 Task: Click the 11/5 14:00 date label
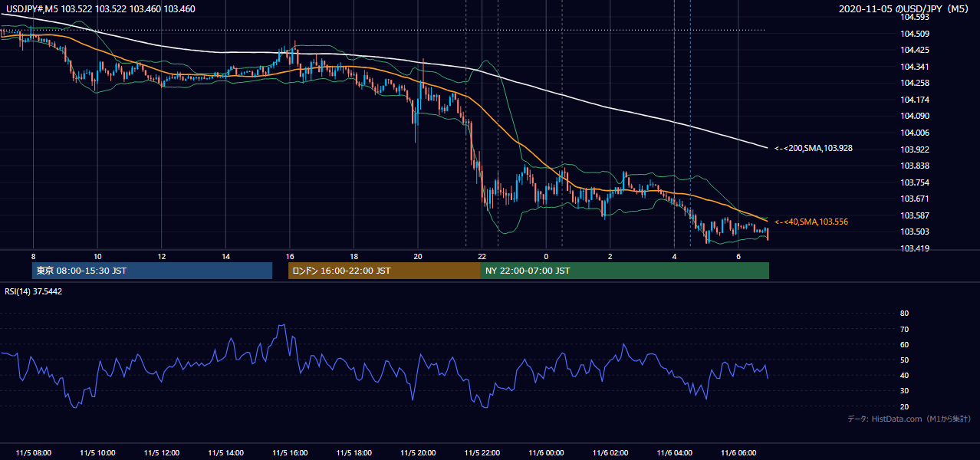225,452
